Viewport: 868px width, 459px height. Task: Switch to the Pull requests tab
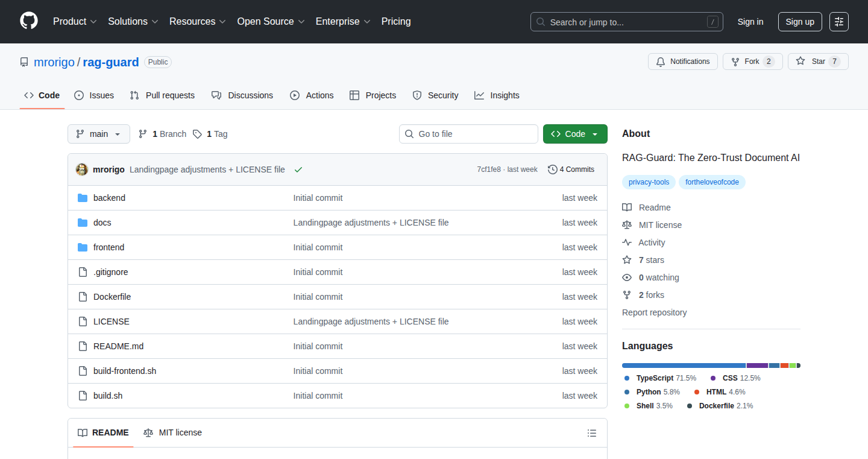pos(162,95)
